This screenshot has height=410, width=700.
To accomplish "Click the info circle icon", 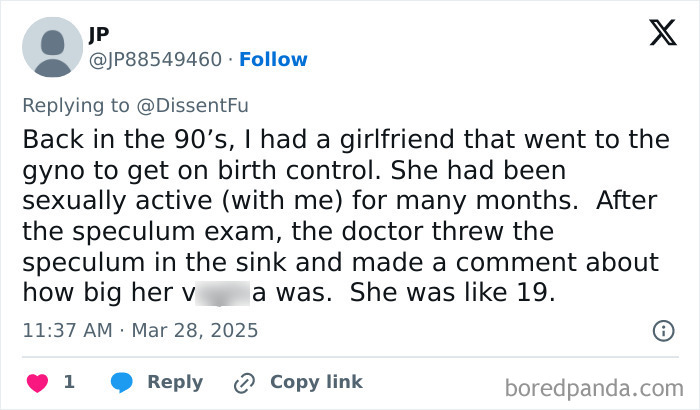I will point(662,330).
